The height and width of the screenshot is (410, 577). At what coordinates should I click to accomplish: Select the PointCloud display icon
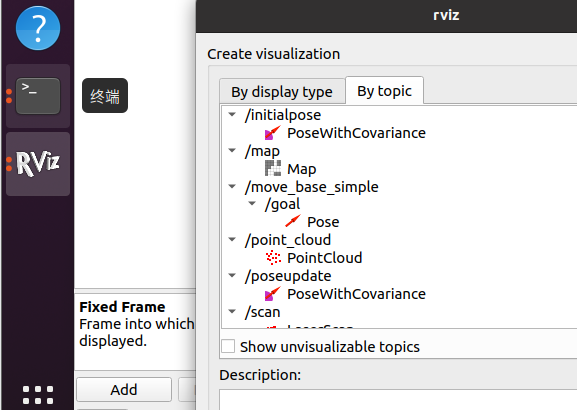(x=273, y=258)
